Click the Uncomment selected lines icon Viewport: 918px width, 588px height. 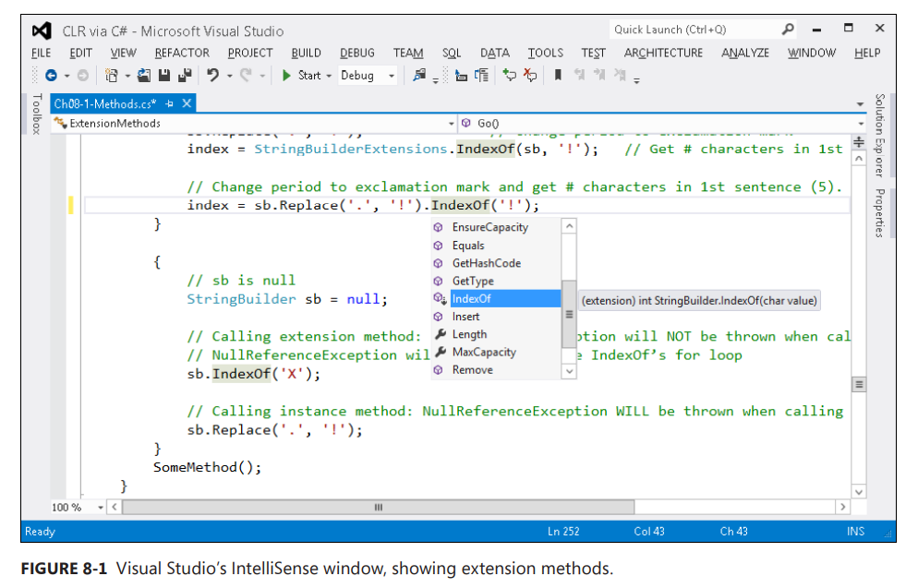[x=530, y=76]
